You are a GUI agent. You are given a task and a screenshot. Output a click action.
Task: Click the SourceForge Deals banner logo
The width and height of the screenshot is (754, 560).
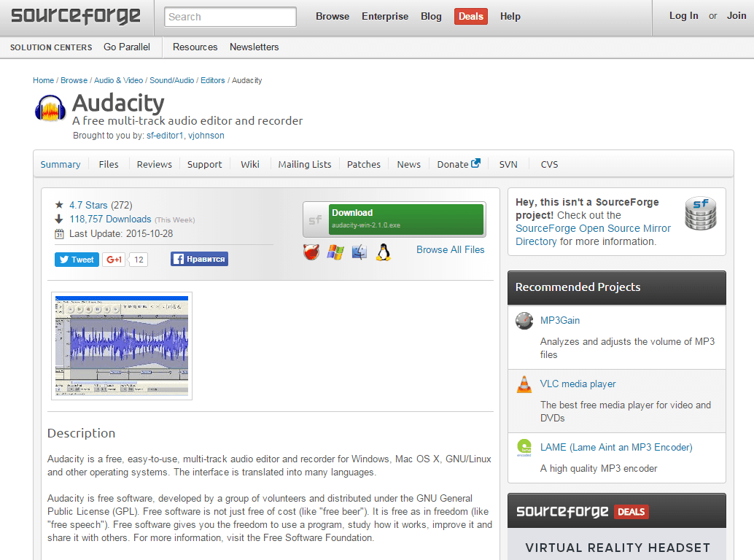583,511
